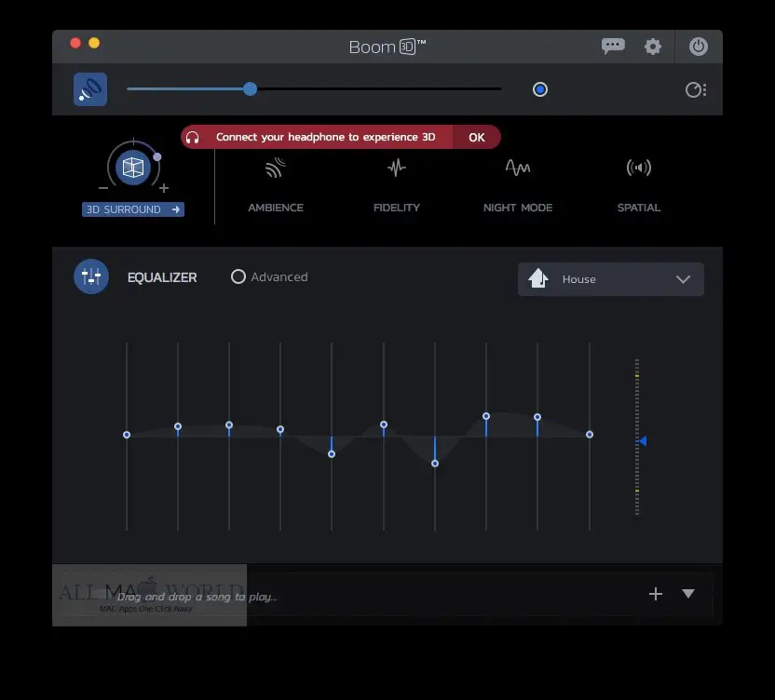This screenshot has height=700, width=775.
Task: Turn on Night Mode effect
Action: pyautogui.click(x=518, y=168)
